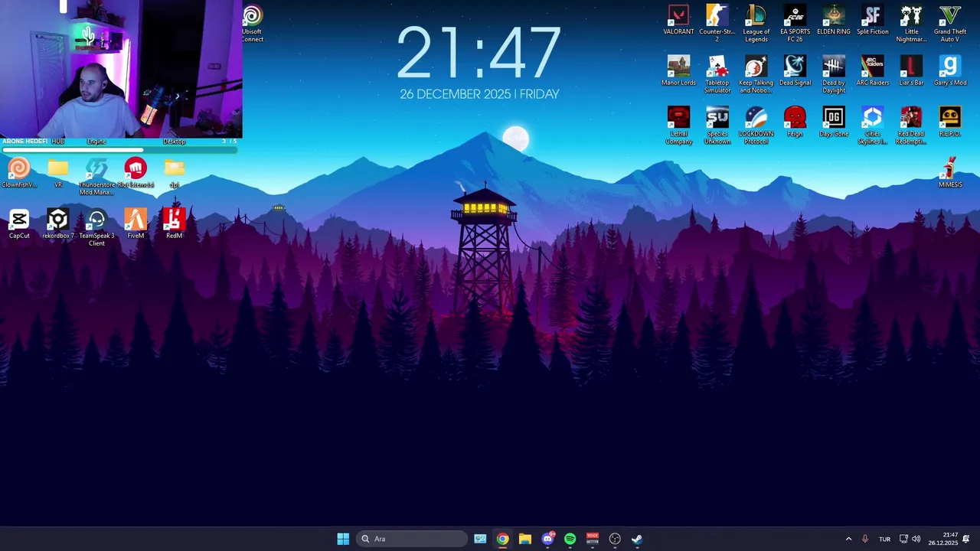Open the Windows Start menu

click(x=343, y=539)
